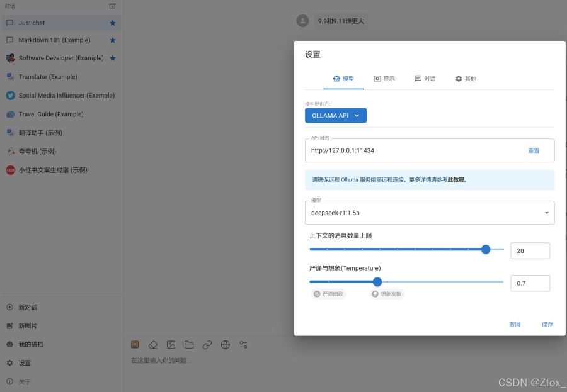567x392 pixels.
Task: Switch to the 显示 settings tab
Action: pos(386,79)
